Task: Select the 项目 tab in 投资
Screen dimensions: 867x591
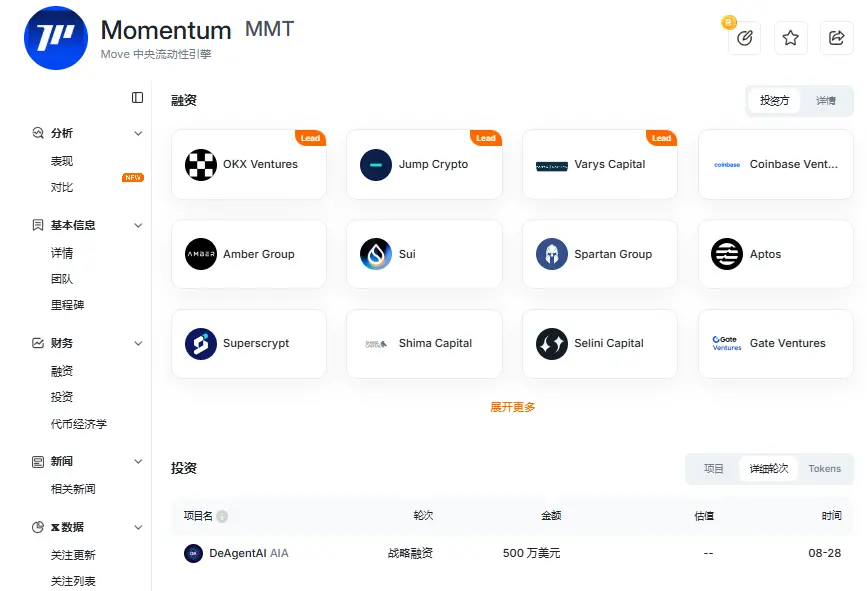Action: (714, 469)
